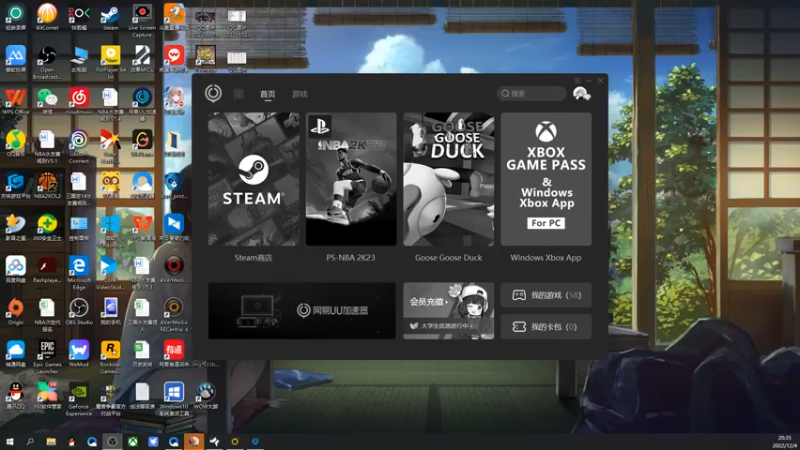Open the 腾讯QQ desktop shortcut
Screen dimensions: 800x450
15,396
